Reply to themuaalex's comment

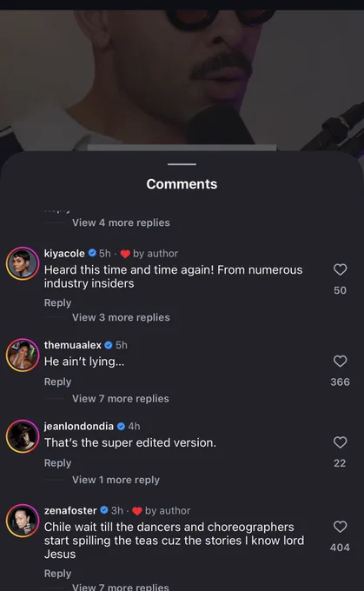click(57, 382)
